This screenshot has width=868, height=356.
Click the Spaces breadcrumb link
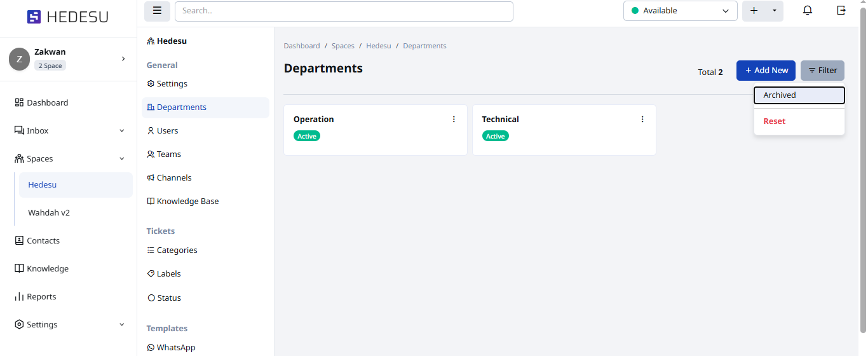pyautogui.click(x=342, y=46)
